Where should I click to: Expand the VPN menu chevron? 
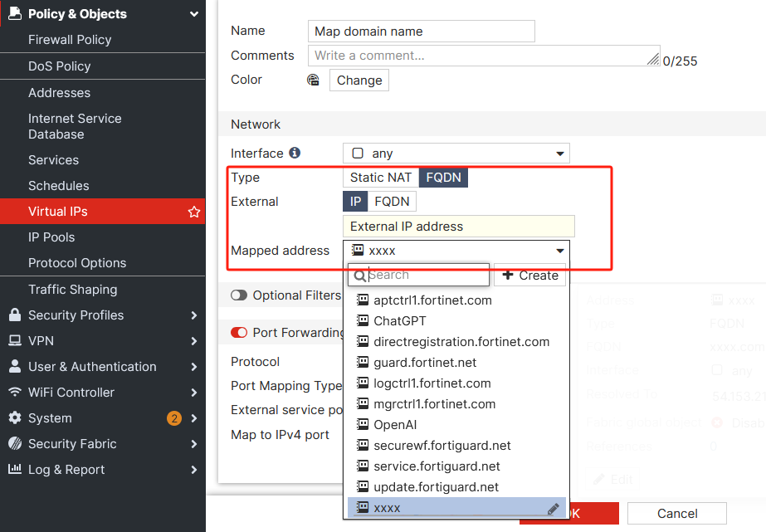point(194,341)
